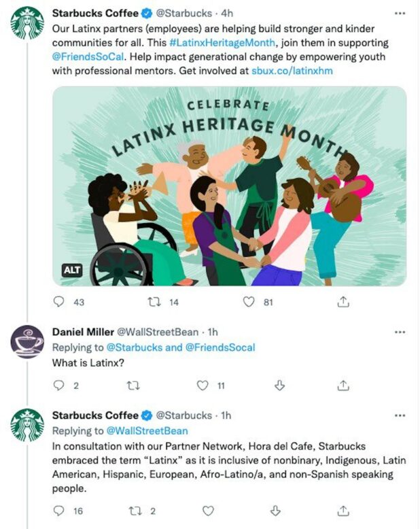
Task: Download icon on Daniel Miller's tweet
Action: 277,386
